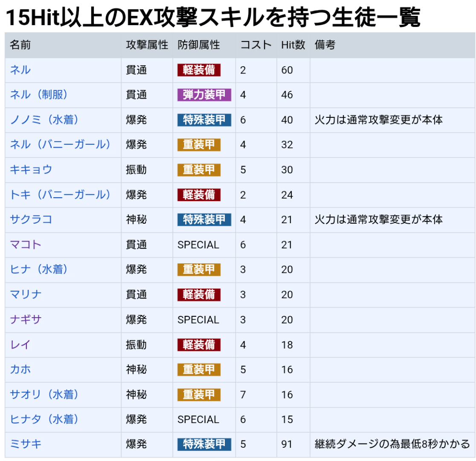Click the 神秘 attack type in カホ row
Viewport: 476px width, 461px height.
tap(136, 370)
